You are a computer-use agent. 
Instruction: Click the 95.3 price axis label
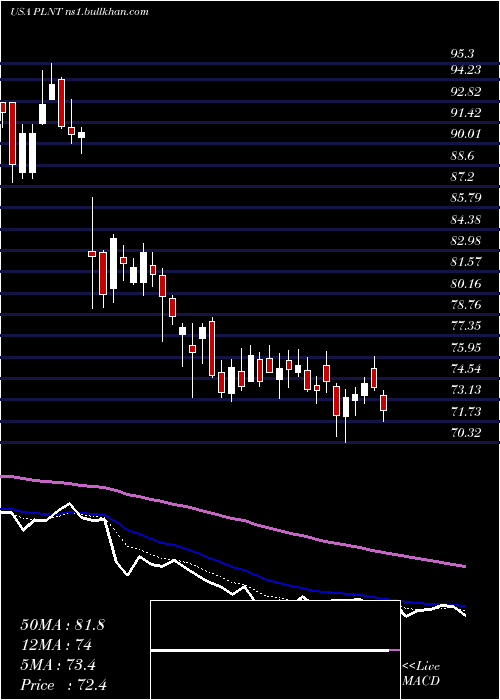[x=462, y=54]
